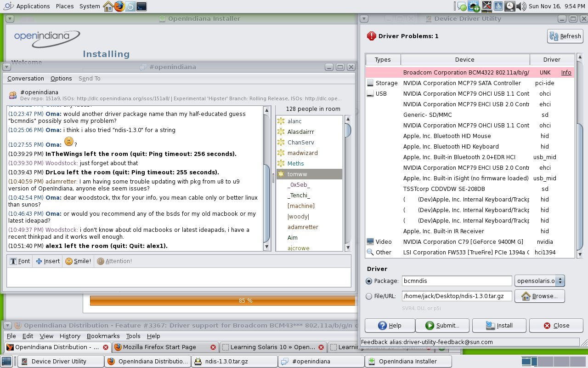Click the File/URL path input field
Screen dimensions: 588x368
point(457,296)
